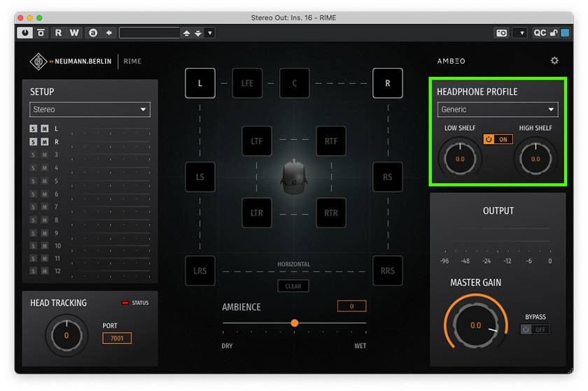588x391 pixels.
Task: Click the head listener icon in center
Action: pos(294,177)
